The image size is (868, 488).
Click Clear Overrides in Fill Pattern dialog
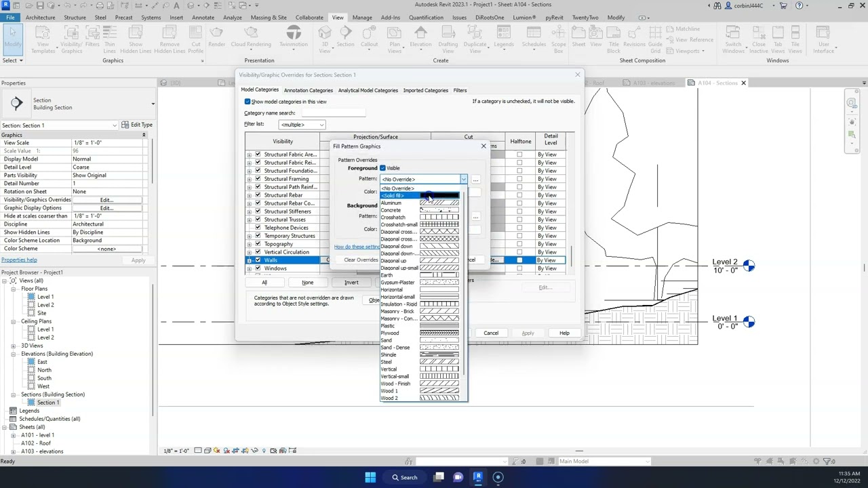[361, 260]
